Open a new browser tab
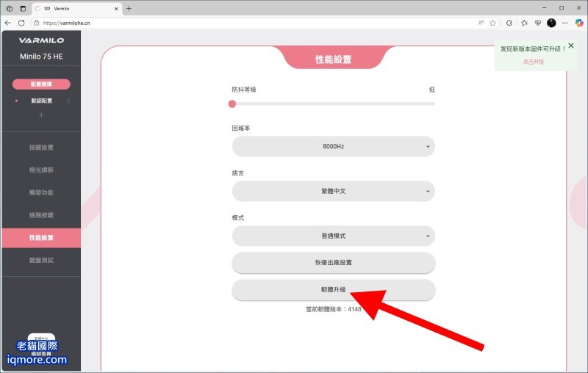The height and width of the screenshot is (373, 588). (129, 8)
